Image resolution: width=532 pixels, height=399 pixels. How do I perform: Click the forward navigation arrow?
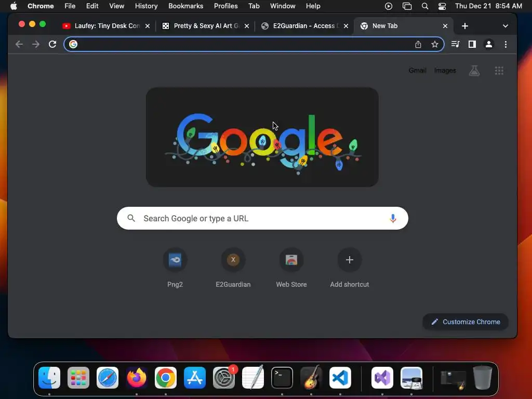(36, 44)
